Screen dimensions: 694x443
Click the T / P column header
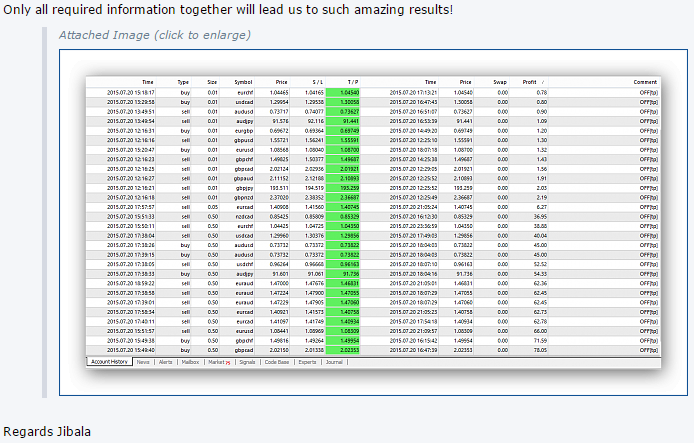[353, 82]
